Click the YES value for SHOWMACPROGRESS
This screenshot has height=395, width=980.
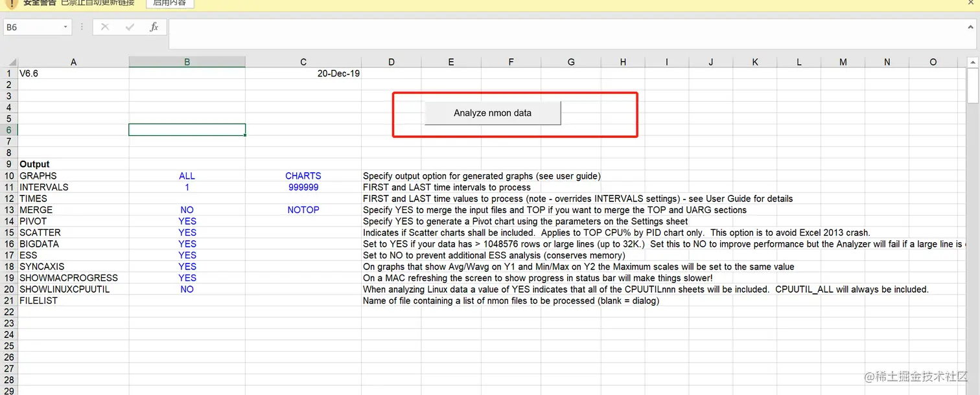click(x=187, y=278)
